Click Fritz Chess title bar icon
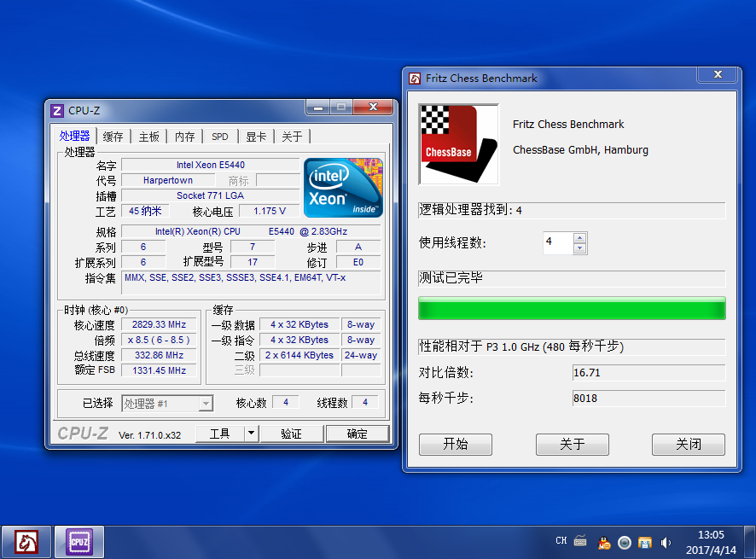 pos(415,79)
